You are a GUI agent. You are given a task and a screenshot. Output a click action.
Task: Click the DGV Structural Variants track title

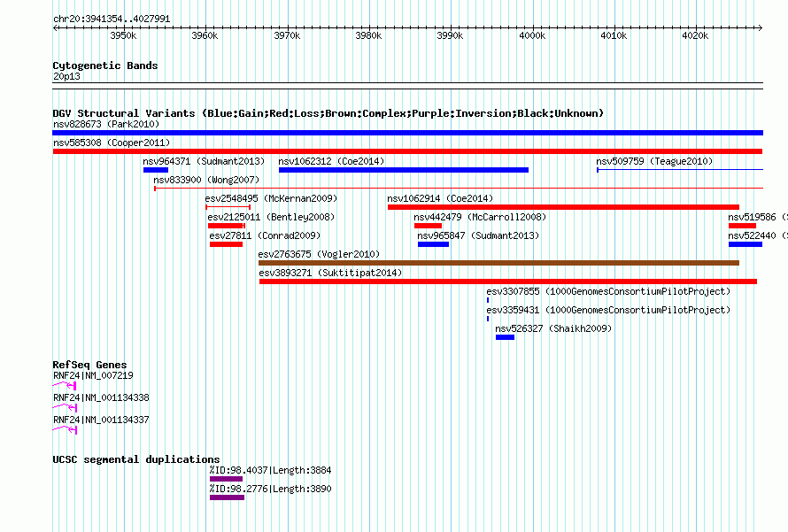click(328, 113)
